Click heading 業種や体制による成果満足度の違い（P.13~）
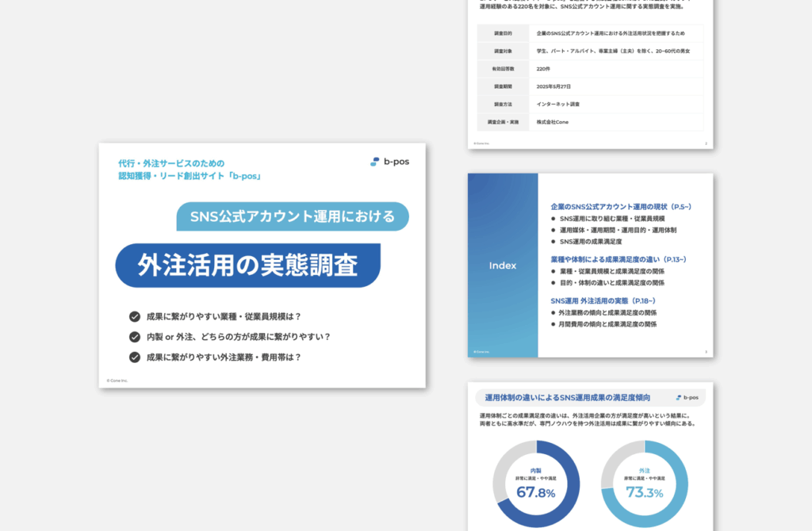 pyautogui.click(x=619, y=259)
